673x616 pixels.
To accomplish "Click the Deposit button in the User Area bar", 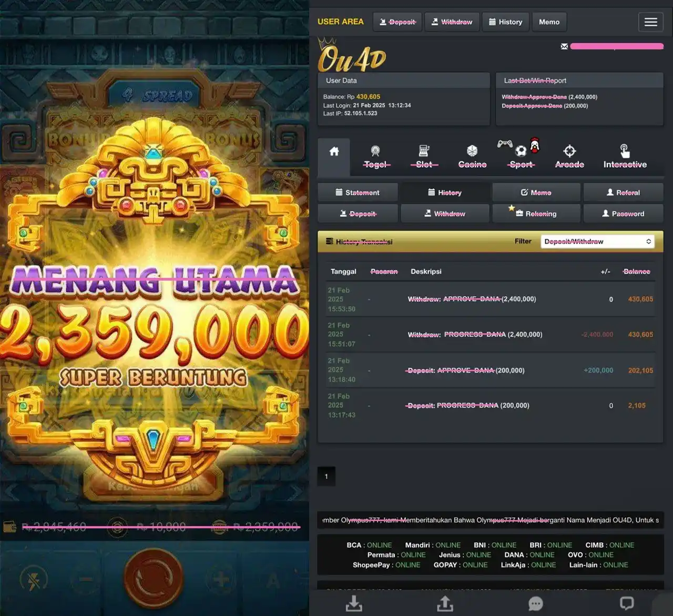I will pyautogui.click(x=397, y=22).
